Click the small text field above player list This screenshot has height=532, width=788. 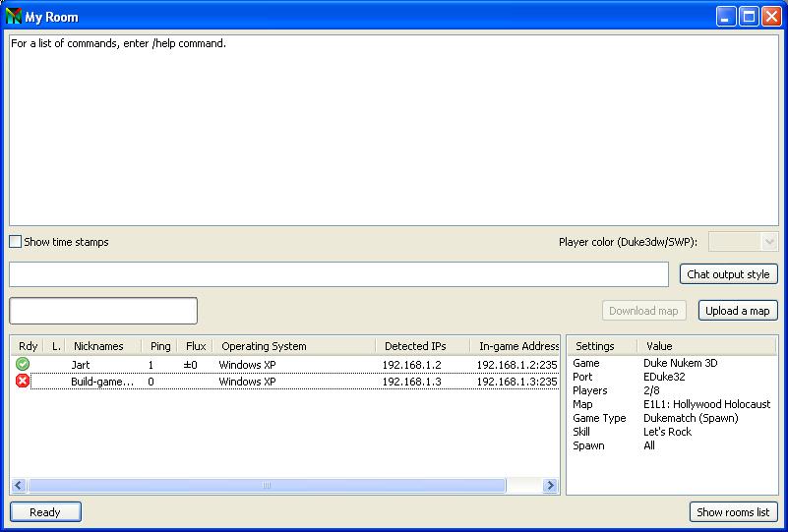click(103, 311)
